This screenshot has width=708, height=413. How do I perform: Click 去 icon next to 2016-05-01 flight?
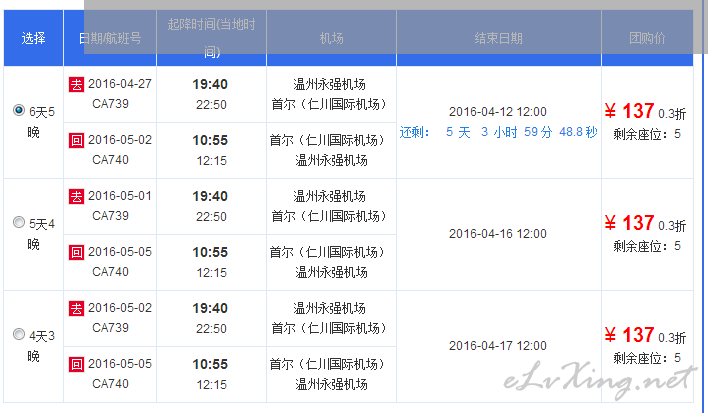pos(76,196)
